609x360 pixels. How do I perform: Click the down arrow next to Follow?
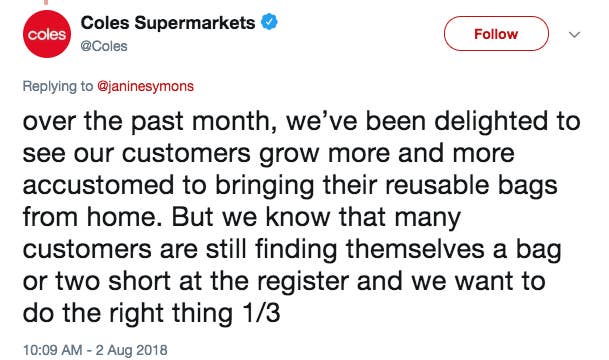point(574,35)
